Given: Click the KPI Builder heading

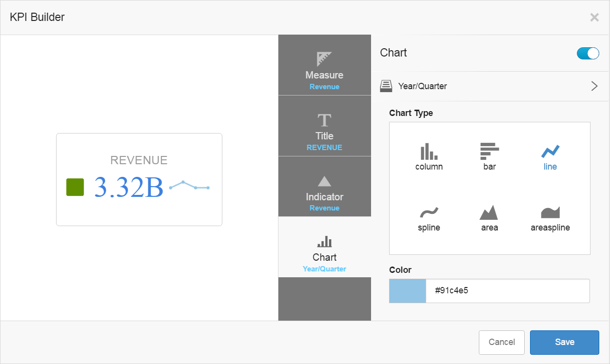Looking at the screenshot, I should pyautogui.click(x=37, y=18).
